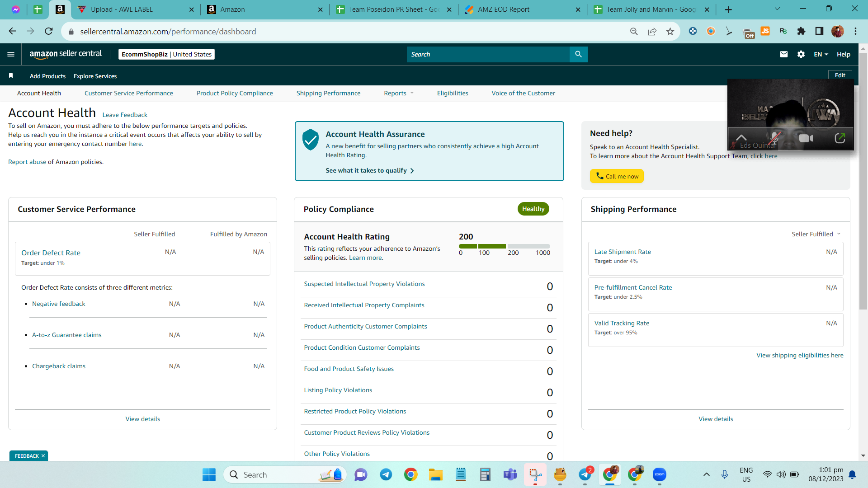Open Seller Fulfilled dropdown in Shipping Performance
This screenshot has height=488, width=868.
816,234
